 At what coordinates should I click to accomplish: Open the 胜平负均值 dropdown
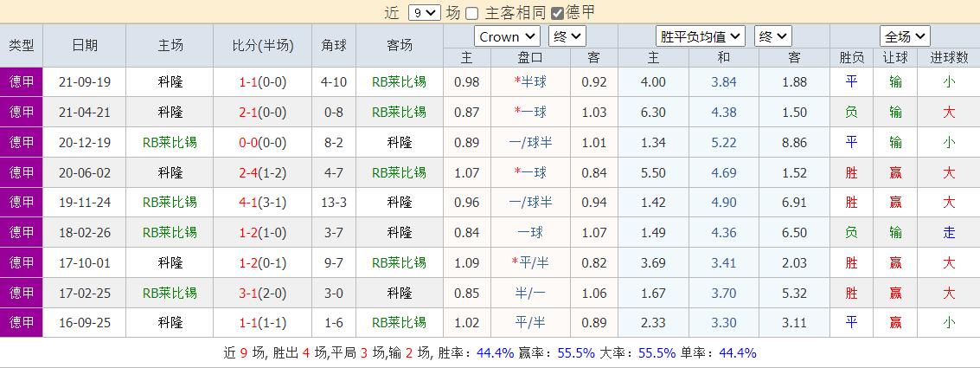click(700, 36)
